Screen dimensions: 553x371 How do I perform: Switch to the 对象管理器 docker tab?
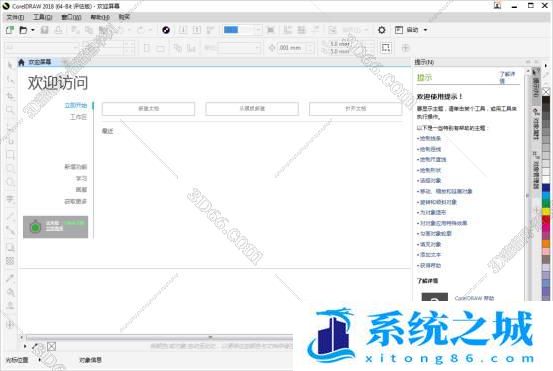pyautogui.click(x=536, y=170)
